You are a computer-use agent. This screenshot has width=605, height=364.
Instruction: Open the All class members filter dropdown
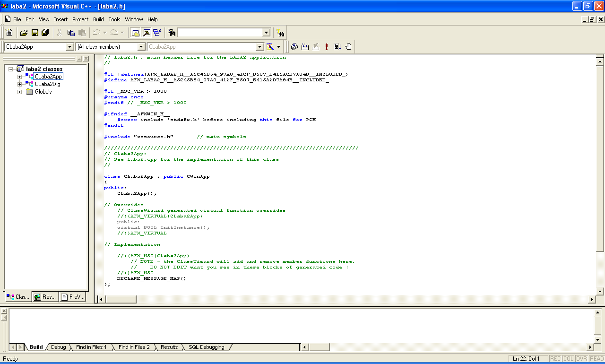point(141,47)
